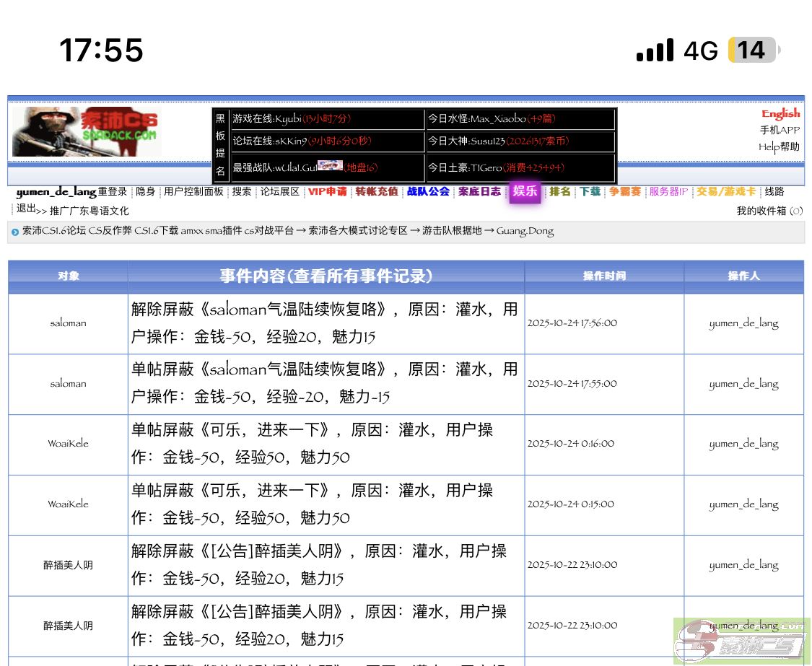Screen dimensions: 812x666
Task: Tap the cellular signal bars icon
Action: coord(655,51)
